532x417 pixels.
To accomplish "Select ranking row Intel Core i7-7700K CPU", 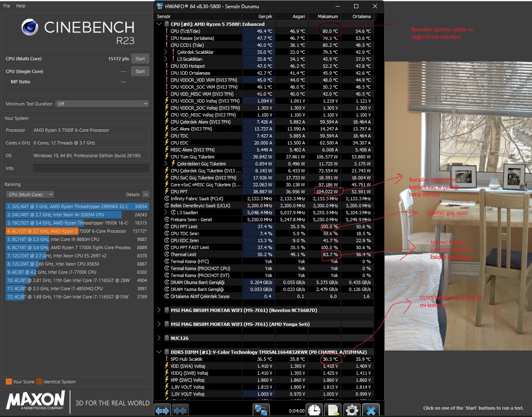I will coord(77,272).
